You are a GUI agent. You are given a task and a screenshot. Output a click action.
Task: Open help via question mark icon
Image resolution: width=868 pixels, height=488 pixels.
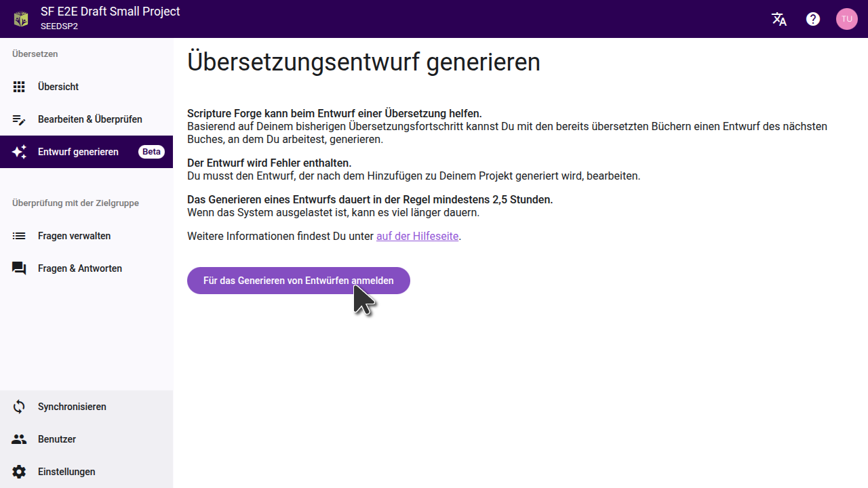pyautogui.click(x=813, y=19)
